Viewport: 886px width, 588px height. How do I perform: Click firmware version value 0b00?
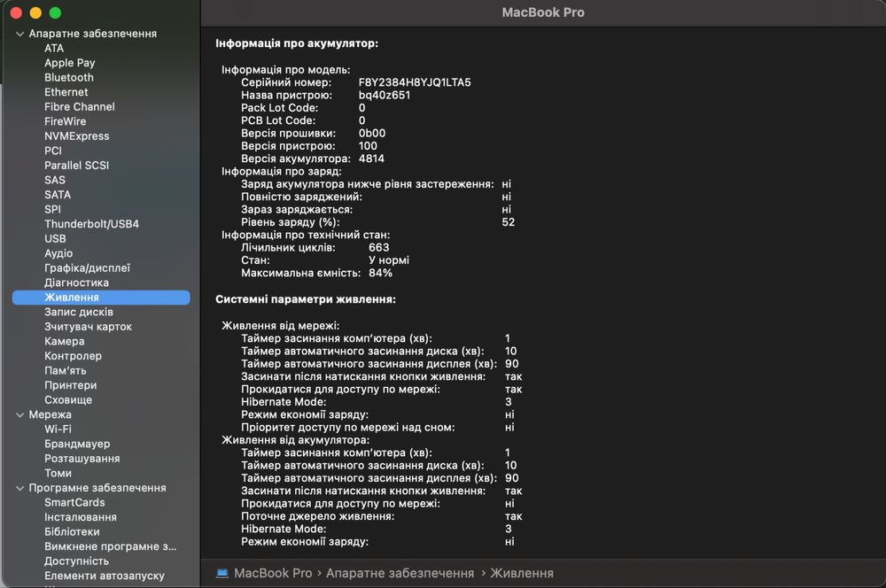tap(372, 135)
